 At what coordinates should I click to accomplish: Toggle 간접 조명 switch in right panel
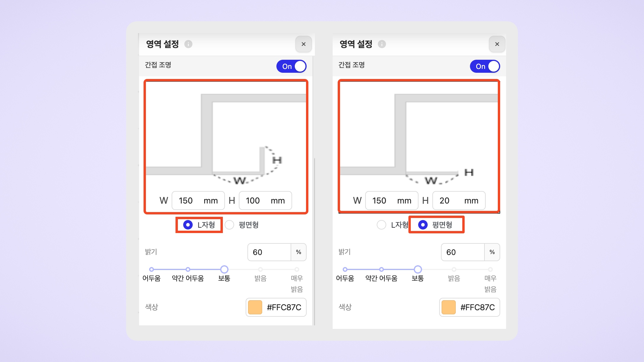click(x=485, y=66)
